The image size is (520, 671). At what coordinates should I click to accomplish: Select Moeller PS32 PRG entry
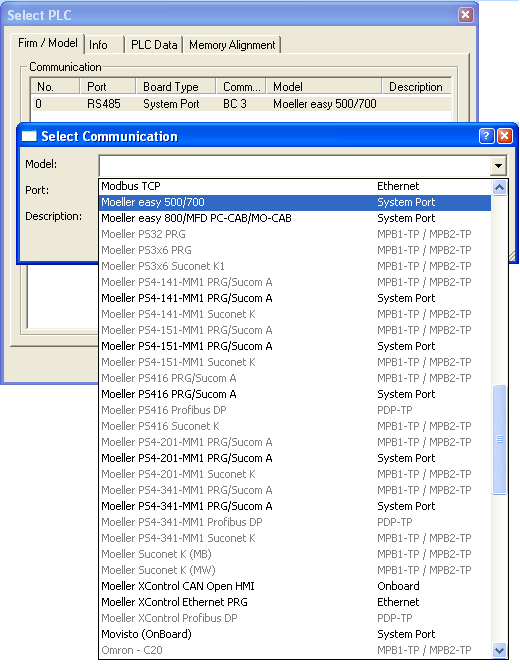point(295,234)
